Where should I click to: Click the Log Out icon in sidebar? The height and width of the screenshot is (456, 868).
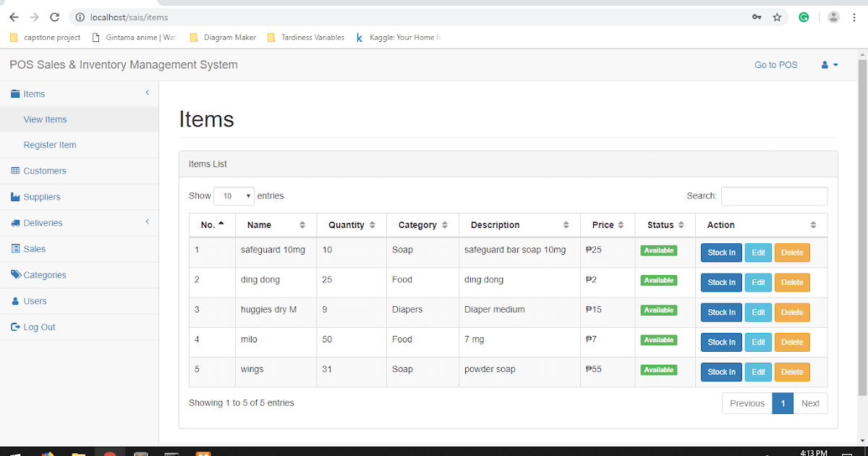coord(16,327)
